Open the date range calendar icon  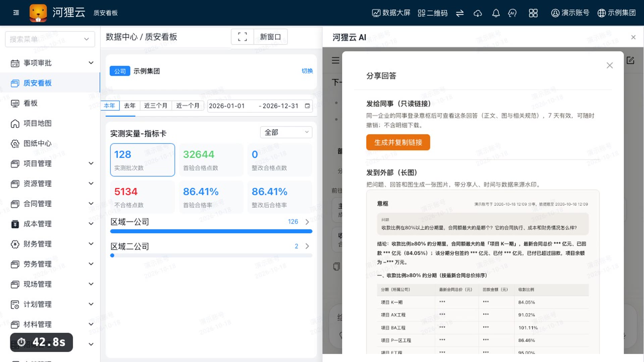point(307,106)
